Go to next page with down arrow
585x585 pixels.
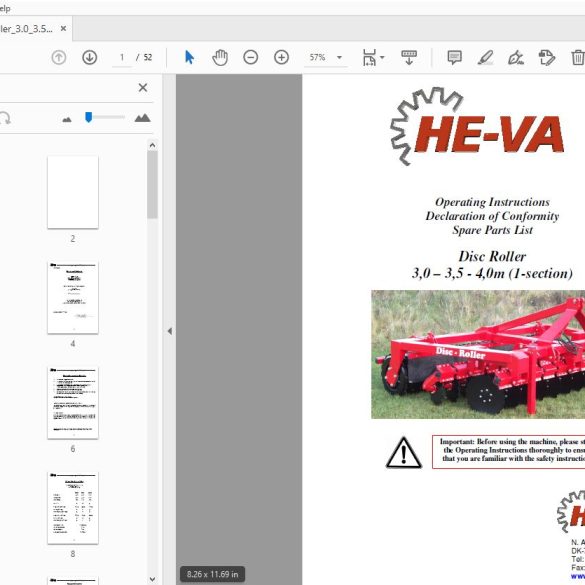90,57
